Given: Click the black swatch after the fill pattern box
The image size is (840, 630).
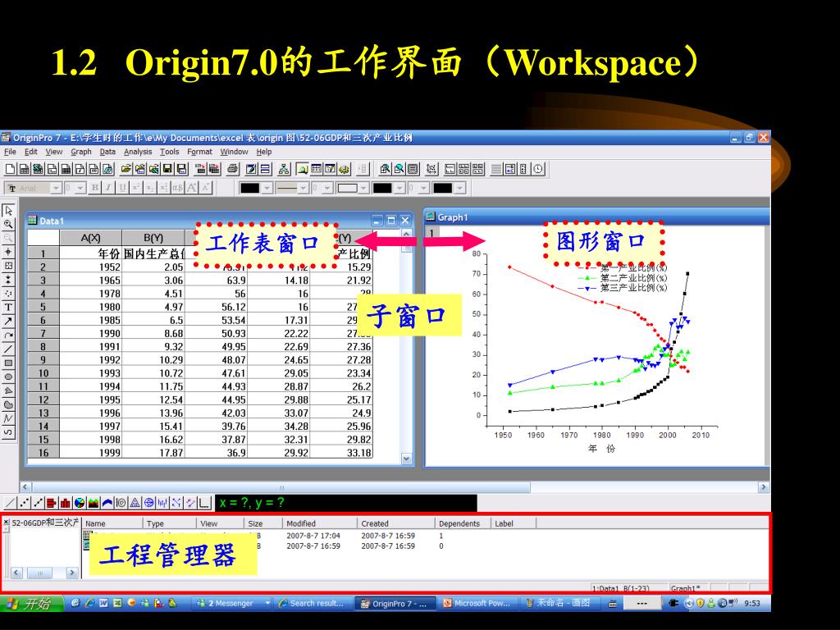Looking at the screenshot, I should click(382, 188).
